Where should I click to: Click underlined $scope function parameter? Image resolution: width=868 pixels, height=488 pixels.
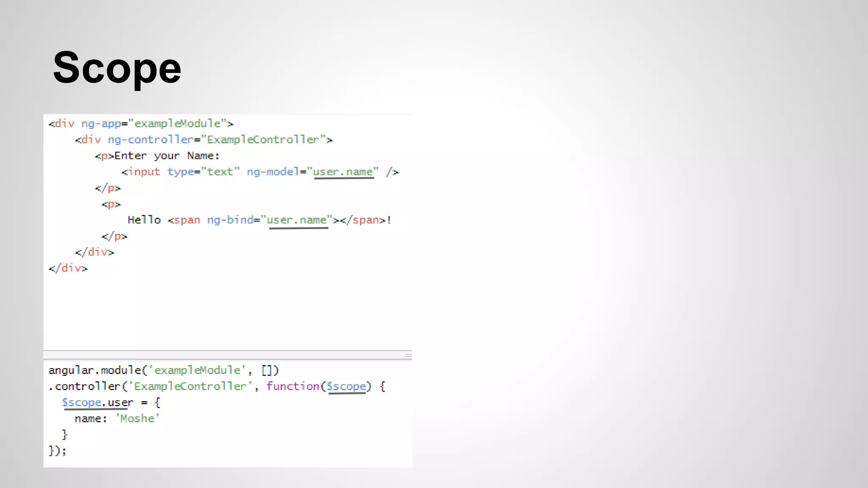(346, 387)
